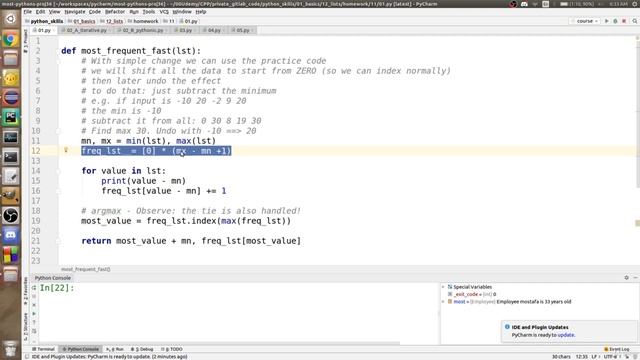Open the Project tool window side tab
The image size is (640, 360).
click(x=26, y=41)
